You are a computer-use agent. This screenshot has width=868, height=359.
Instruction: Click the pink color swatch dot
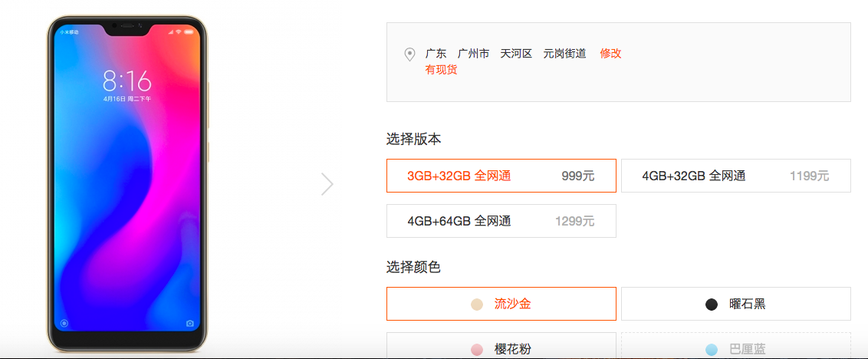(x=477, y=350)
